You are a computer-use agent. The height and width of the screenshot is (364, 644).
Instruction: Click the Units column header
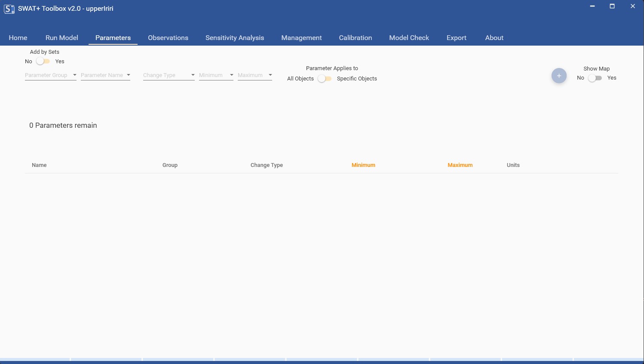coord(513,165)
